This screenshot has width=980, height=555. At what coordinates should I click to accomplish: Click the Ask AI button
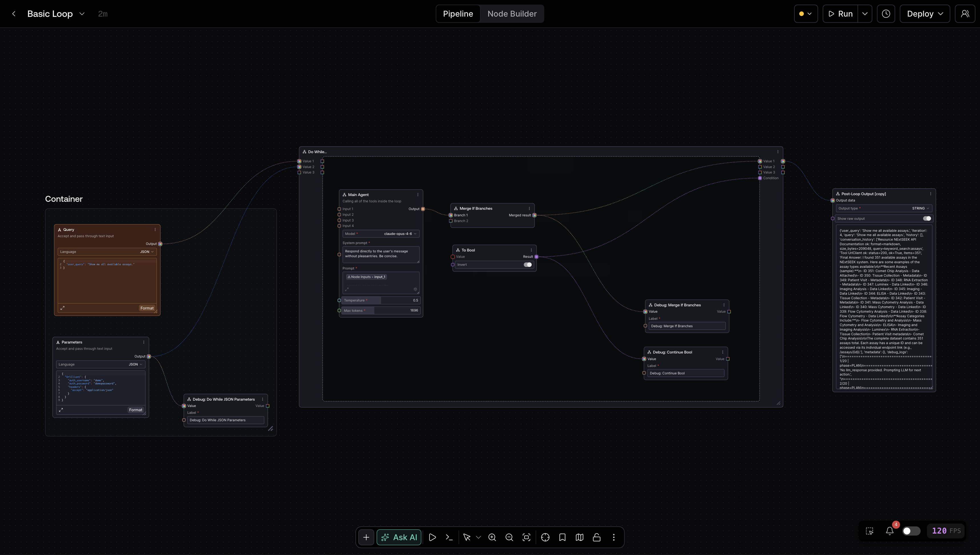click(x=399, y=537)
